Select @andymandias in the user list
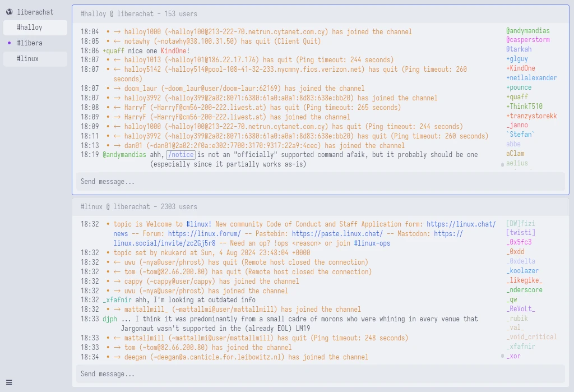 [528, 31]
